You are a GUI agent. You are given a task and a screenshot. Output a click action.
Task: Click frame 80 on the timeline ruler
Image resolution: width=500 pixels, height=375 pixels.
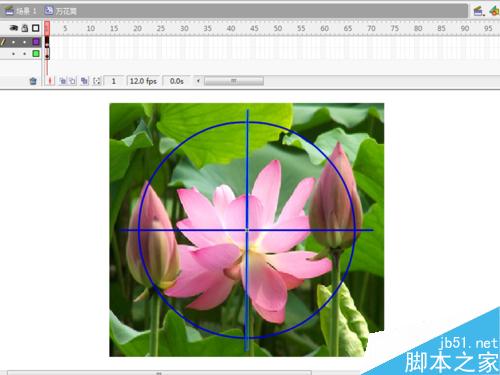pyautogui.click(x=418, y=29)
